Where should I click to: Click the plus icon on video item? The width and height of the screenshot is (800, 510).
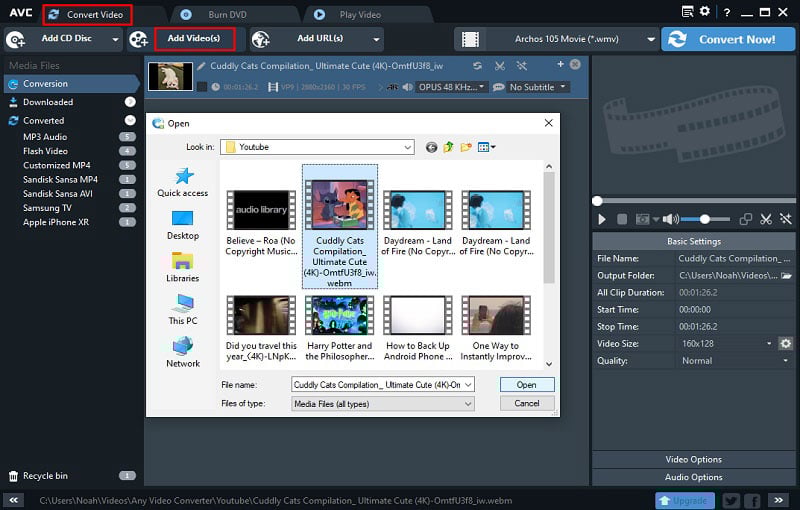560,64
